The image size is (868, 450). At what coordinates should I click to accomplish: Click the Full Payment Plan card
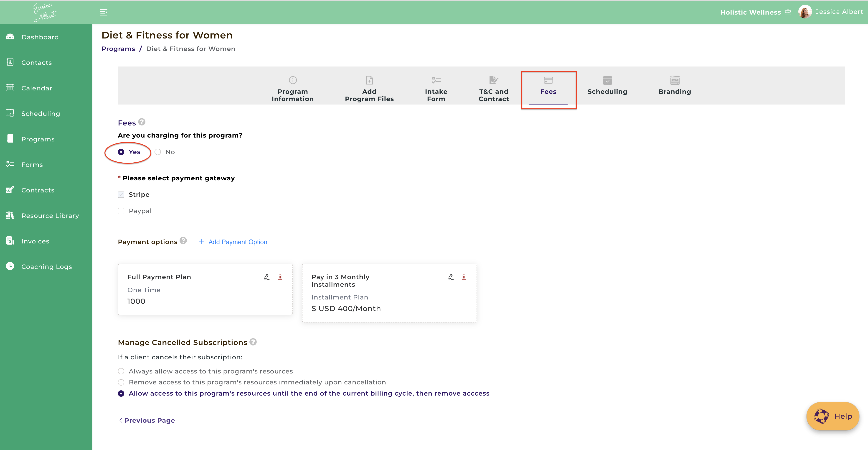[205, 289]
